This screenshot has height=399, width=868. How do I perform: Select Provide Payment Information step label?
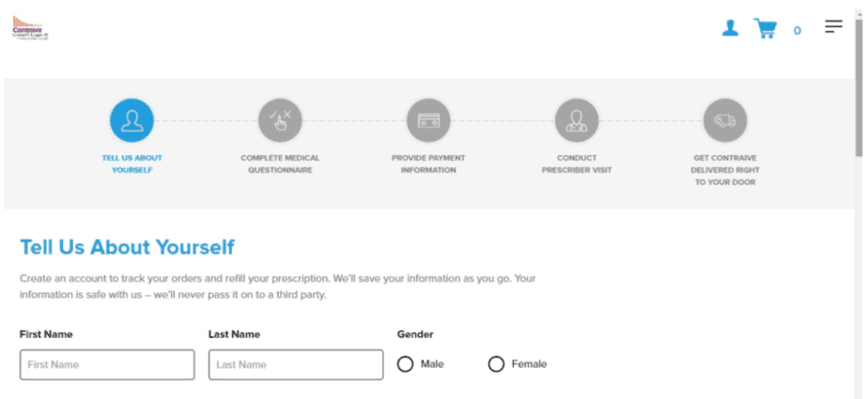point(428,163)
